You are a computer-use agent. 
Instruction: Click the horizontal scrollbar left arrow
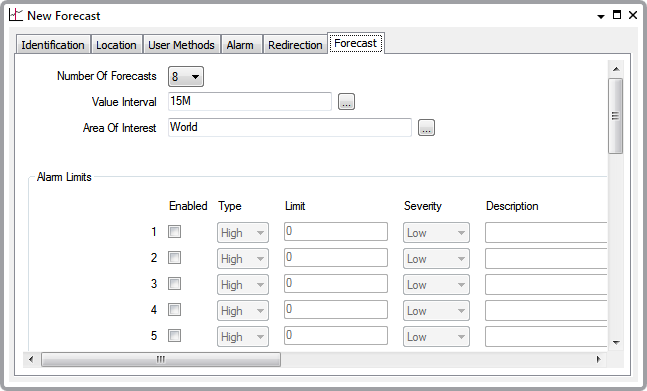click(31, 359)
